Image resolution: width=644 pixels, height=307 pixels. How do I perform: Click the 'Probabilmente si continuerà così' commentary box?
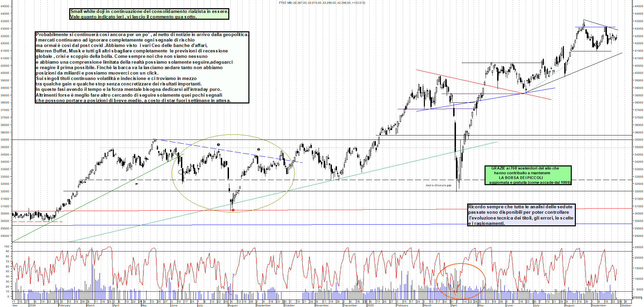(x=142, y=67)
